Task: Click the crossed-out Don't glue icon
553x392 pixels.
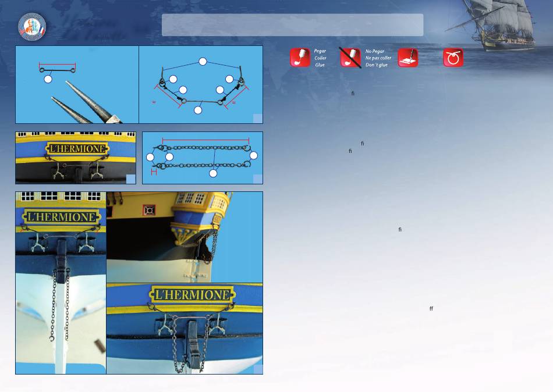Action: point(350,58)
